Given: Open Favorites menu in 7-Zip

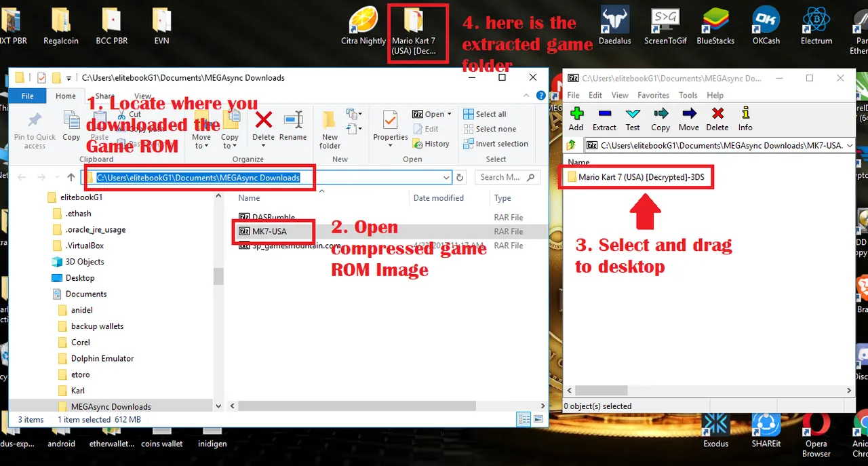Looking at the screenshot, I should point(653,96).
